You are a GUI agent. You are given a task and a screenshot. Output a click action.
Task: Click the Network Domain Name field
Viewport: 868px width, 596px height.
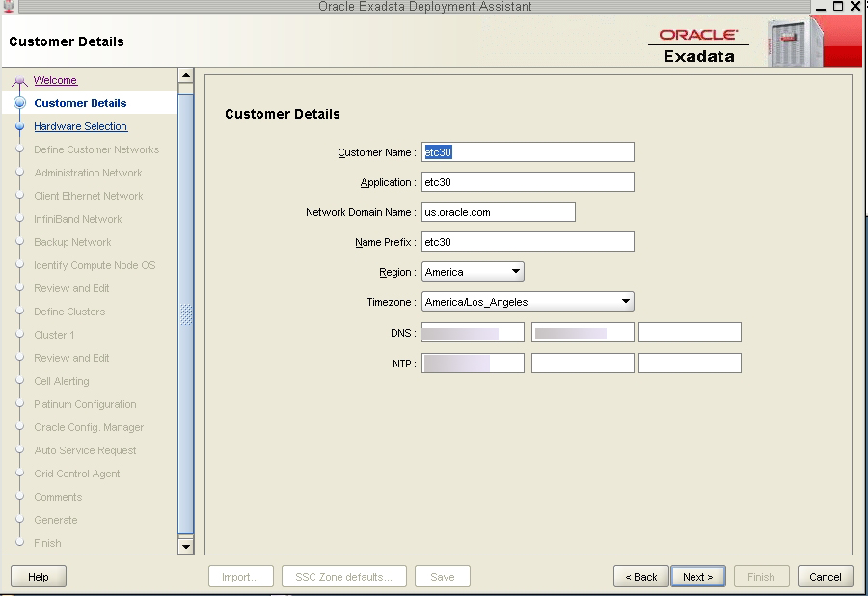pyautogui.click(x=498, y=211)
